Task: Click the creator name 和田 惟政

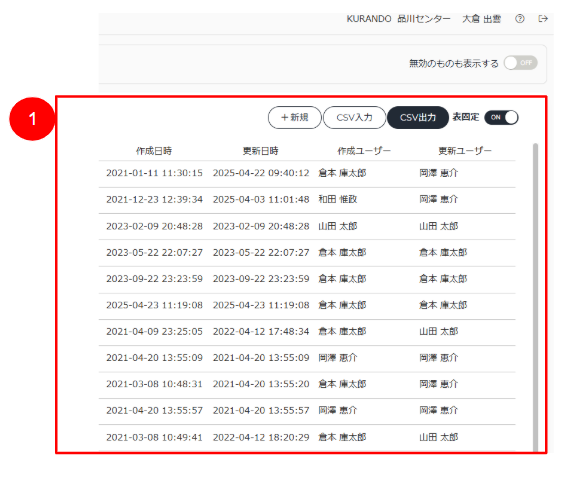Action: point(338,199)
